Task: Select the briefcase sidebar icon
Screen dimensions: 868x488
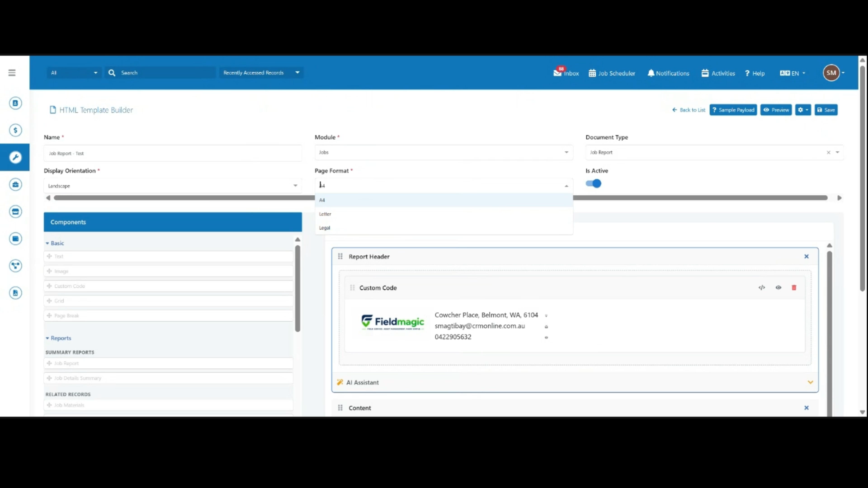Action: point(15,184)
